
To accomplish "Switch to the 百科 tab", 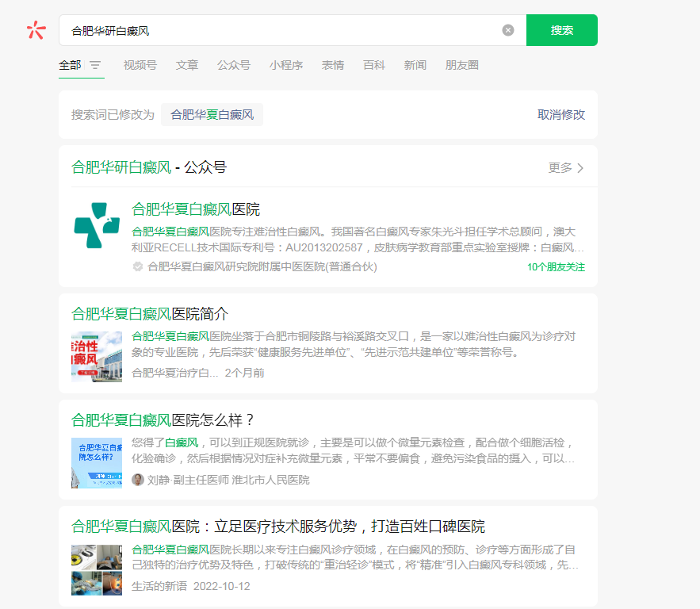I will 374,65.
